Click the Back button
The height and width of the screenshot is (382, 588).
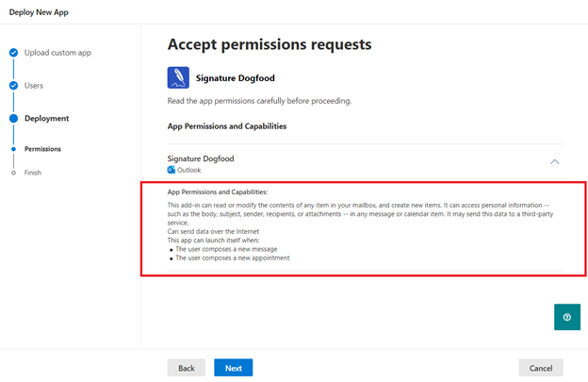click(187, 368)
